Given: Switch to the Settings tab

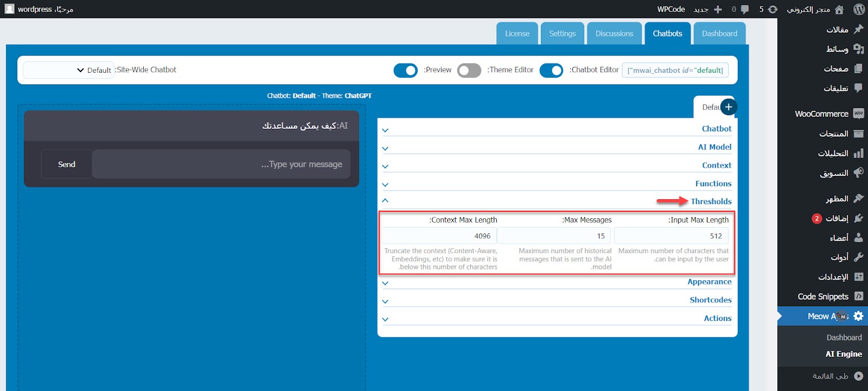Looking at the screenshot, I should [562, 34].
